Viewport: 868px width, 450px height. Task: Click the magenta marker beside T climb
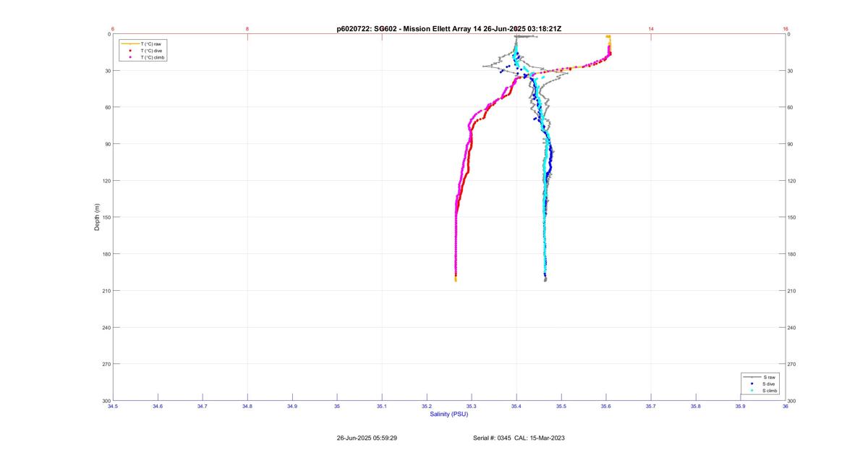pyautogui.click(x=129, y=57)
